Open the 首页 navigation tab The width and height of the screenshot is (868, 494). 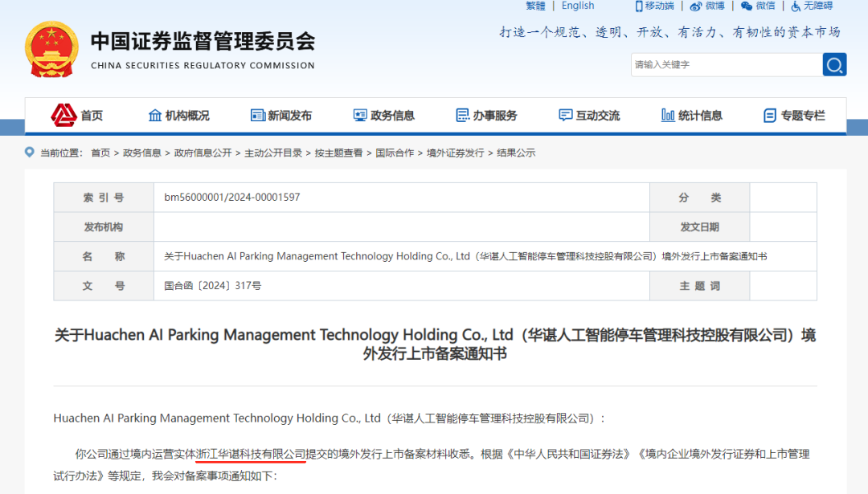pyautogui.click(x=92, y=116)
